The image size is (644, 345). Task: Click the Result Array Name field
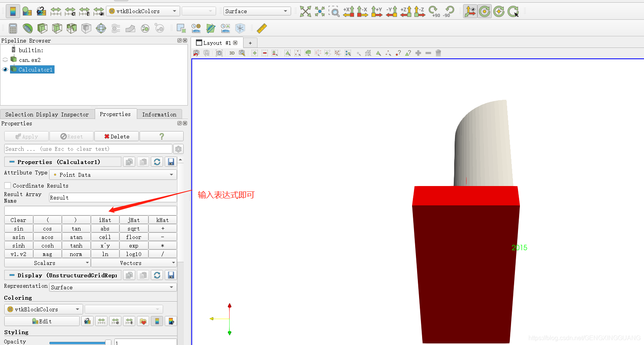113,198
